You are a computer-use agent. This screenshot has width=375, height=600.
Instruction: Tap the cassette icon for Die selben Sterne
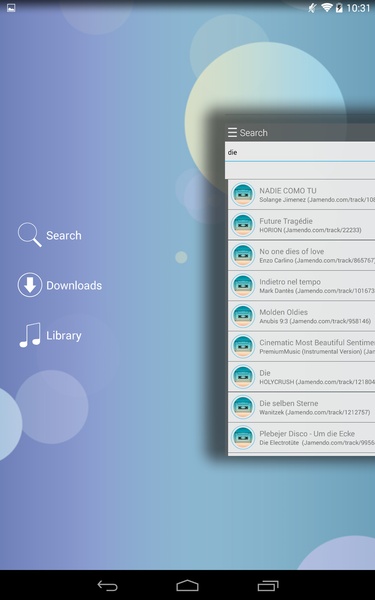[x=243, y=407]
